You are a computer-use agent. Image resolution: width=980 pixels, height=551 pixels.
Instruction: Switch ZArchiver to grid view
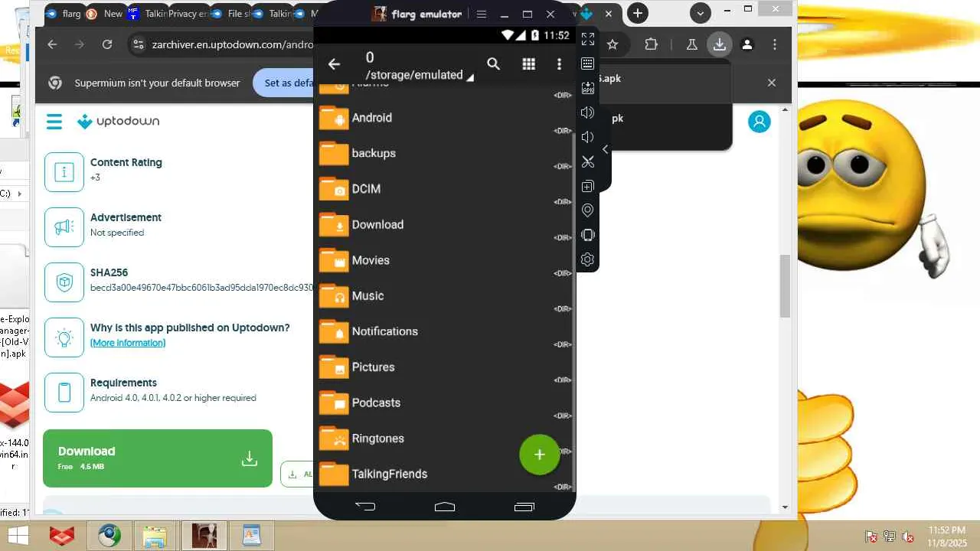tap(528, 64)
